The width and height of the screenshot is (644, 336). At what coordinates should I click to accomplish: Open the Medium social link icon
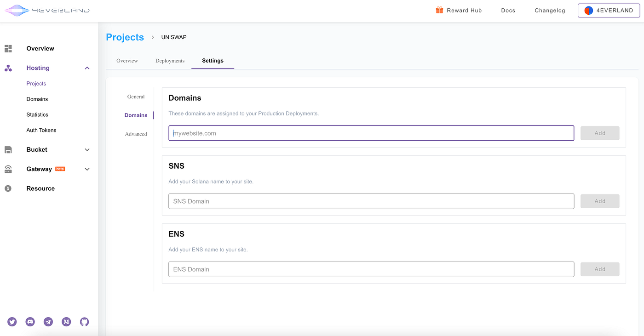coord(66,322)
